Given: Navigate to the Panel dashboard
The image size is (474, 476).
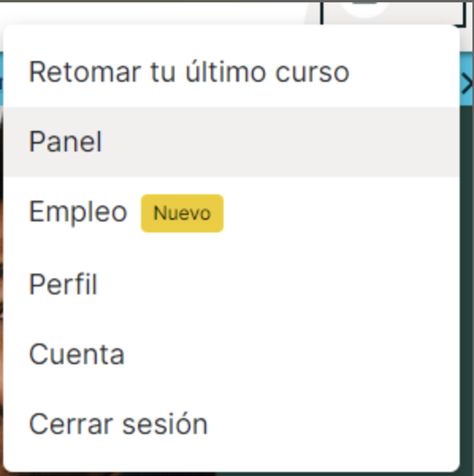Looking at the screenshot, I should [x=65, y=142].
